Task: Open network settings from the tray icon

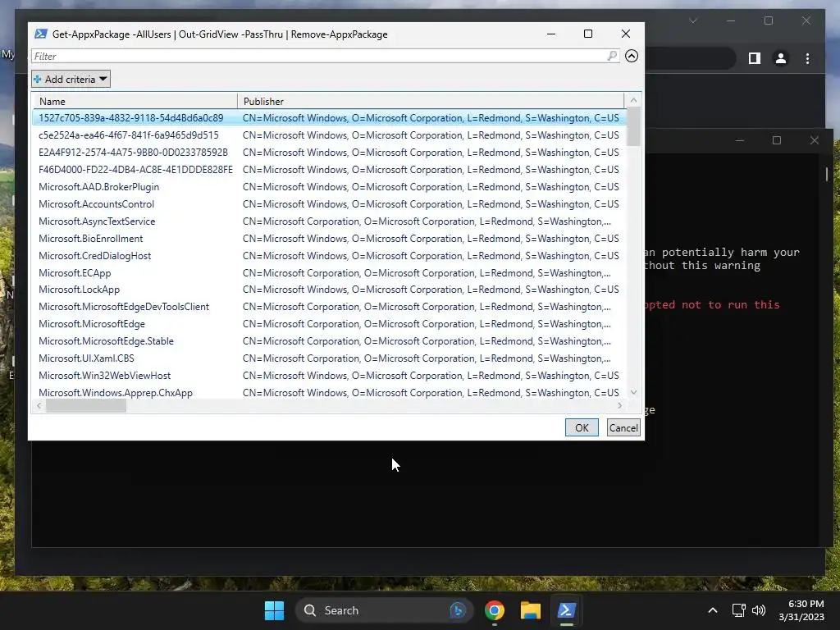Action: pos(738,610)
